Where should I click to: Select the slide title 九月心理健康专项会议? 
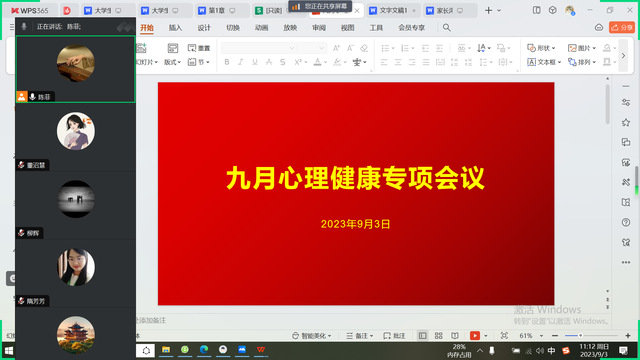356,178
